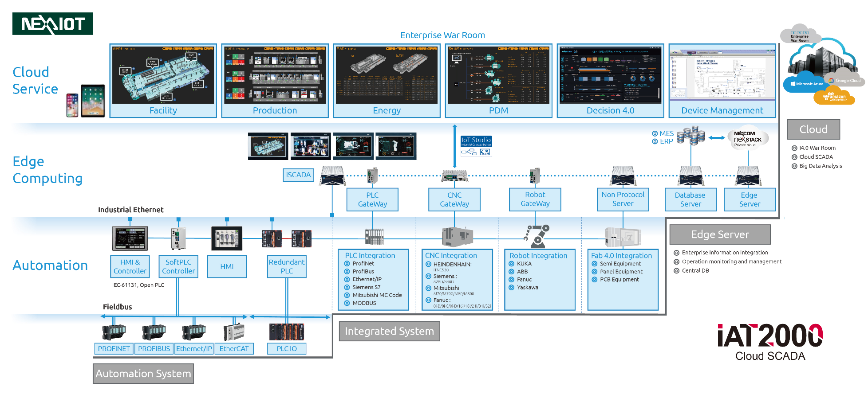Screen dimensions: 868x398
Task: Click the HMI panel device image
Action: tap(227, 238)
